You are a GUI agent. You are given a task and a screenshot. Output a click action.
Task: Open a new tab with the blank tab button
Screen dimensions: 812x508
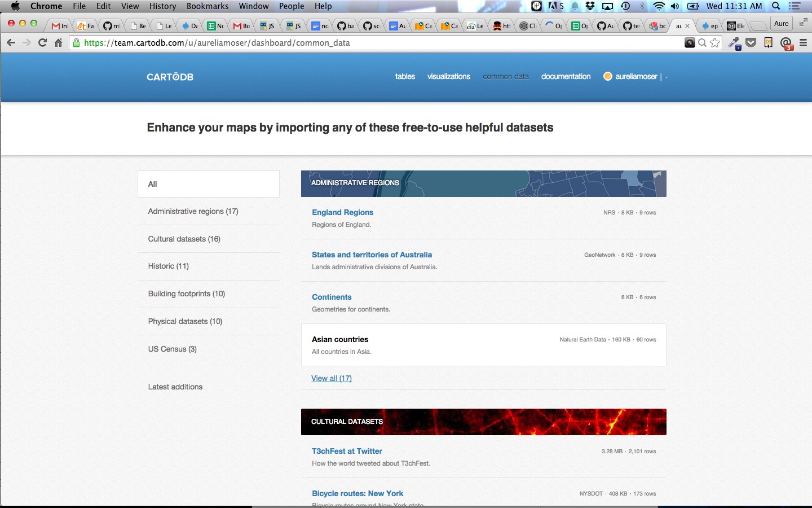point(760,26)
